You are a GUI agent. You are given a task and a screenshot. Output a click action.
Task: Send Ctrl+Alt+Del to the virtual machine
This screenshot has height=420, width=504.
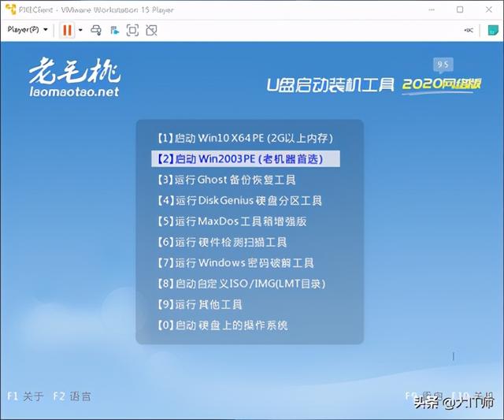[x=96, y=30]
